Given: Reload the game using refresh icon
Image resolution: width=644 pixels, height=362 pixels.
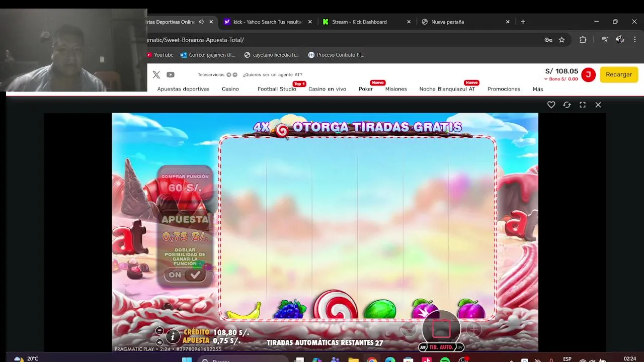Looking at the screenshot, I should [567, 105].
